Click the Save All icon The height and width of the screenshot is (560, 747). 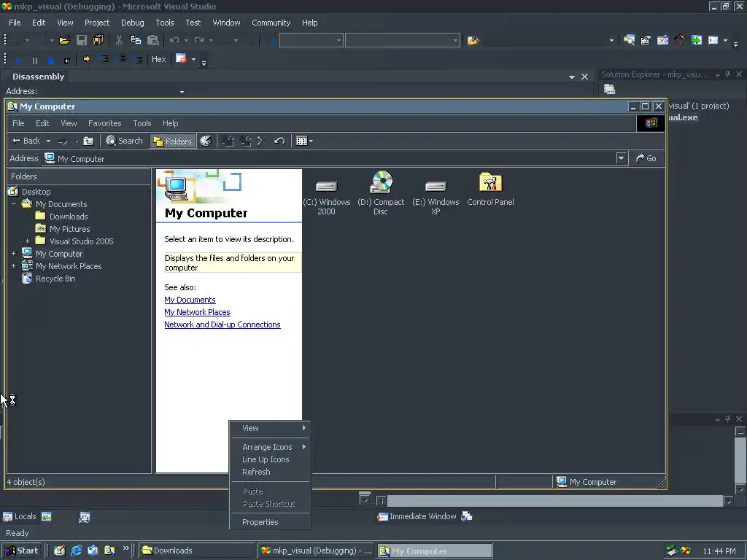coord(98,41)
